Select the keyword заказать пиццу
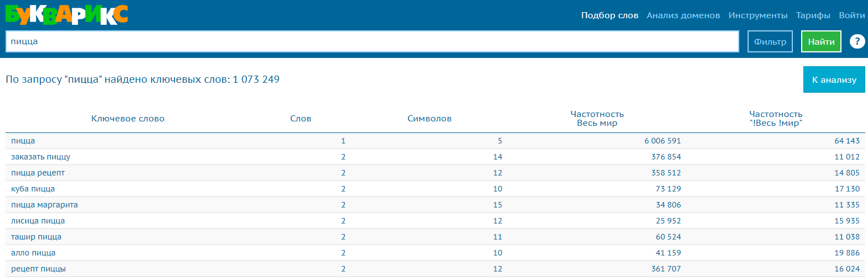 pyautogui.click(x=40, y=157)
